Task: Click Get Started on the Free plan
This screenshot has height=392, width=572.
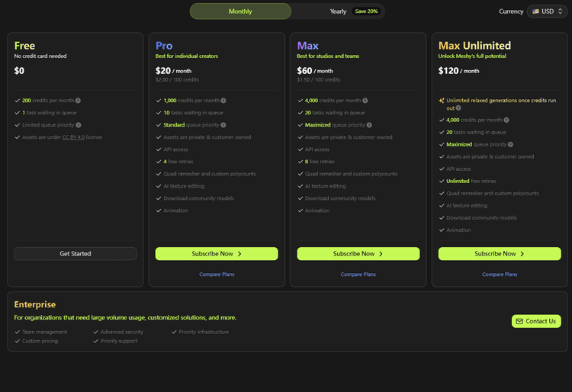Action: (x=76, y=254)
